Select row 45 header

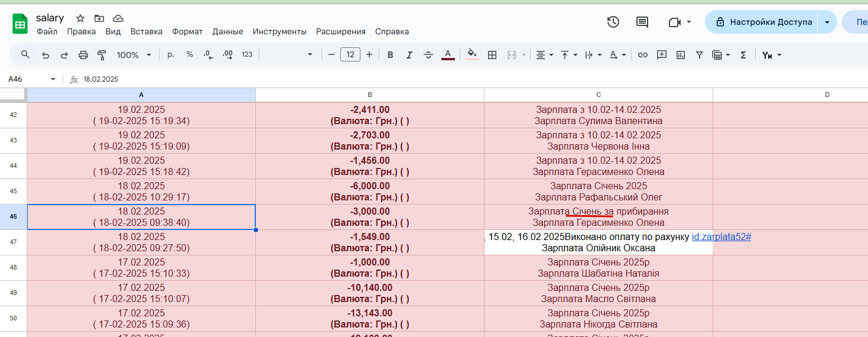(13, 191)
